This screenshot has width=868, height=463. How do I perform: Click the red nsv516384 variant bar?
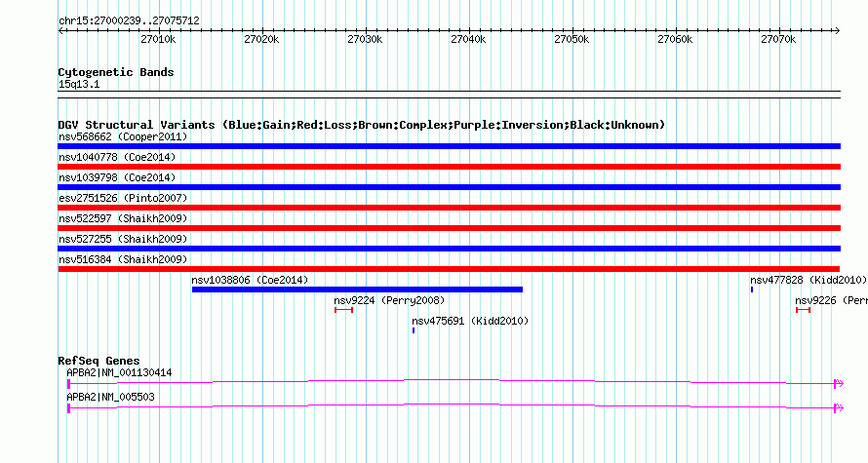(x=449, y=269)
